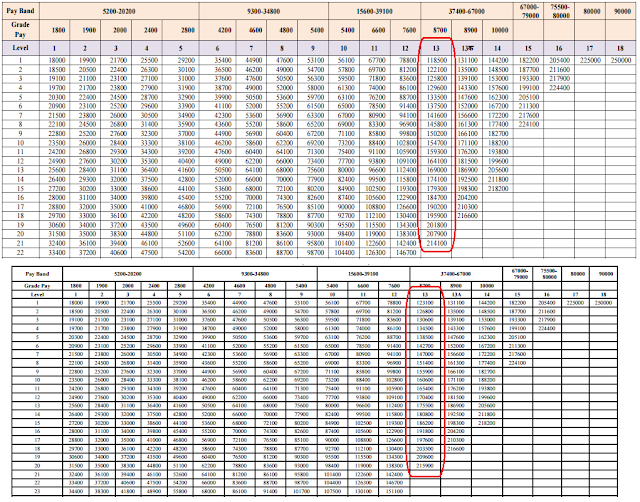Select the value 41800
Screen dimensions: 640x502
click(128, 491)
